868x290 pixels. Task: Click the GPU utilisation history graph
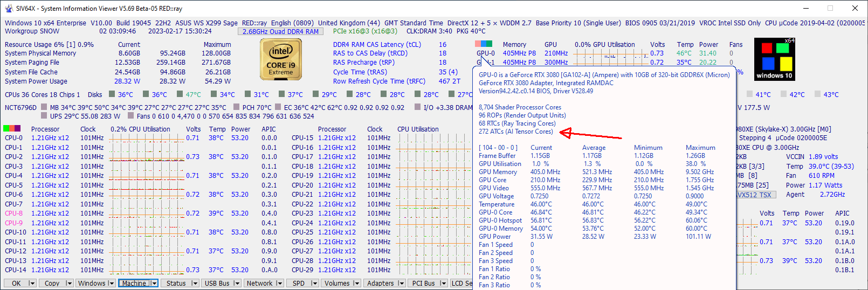tap(610, 53)
